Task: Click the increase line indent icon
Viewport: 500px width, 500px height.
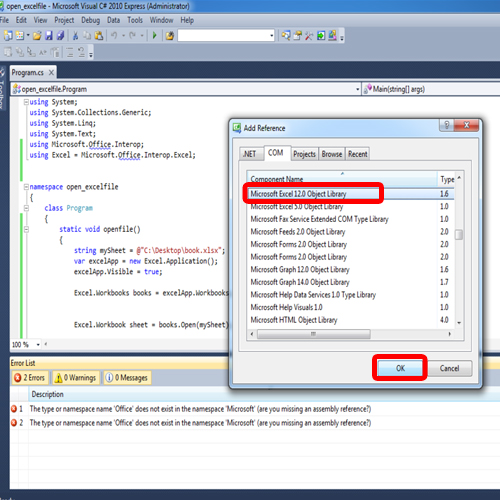Action: pyautogui.click(x=81, y=52)
